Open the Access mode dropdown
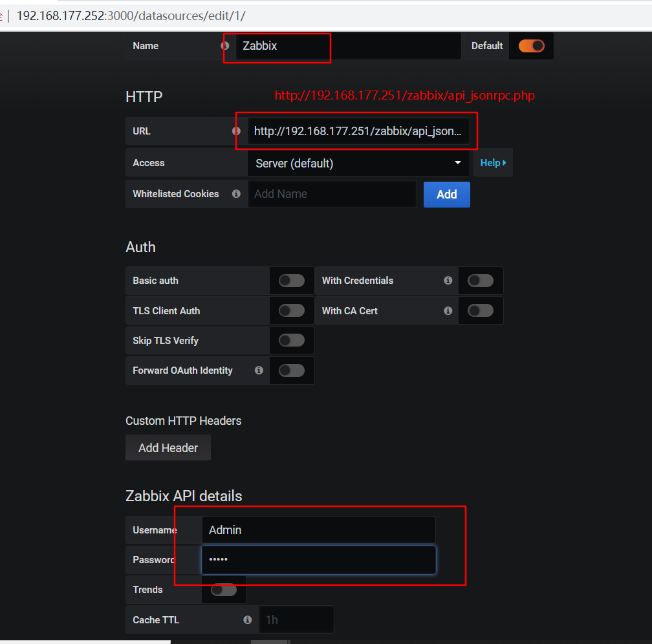The height and width of the screenshot is (644, 652). tap(358, 163)
